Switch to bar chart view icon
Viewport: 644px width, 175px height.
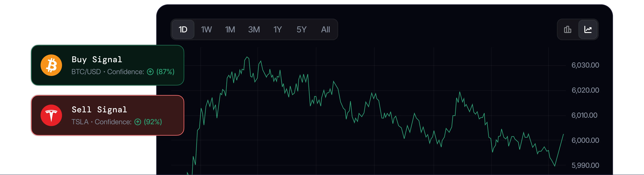click(568, 30)
